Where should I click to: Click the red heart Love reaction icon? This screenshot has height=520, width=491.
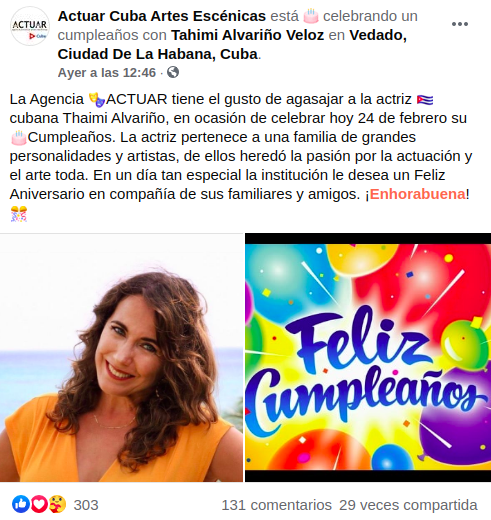click(39, 504)
